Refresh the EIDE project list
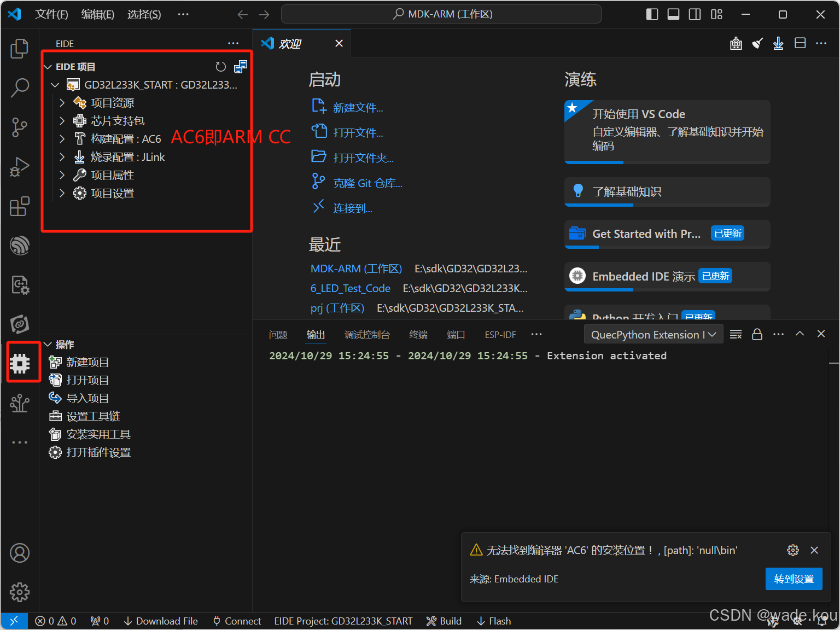The height and width of the screenshot is (630, 840). click(x=220, y=67)
